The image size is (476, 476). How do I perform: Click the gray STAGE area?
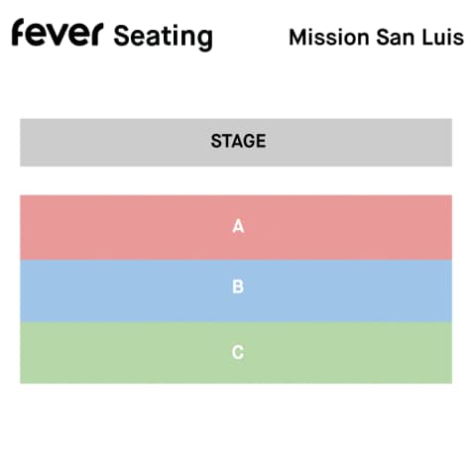pyautogui.click(x=236, y=143)
